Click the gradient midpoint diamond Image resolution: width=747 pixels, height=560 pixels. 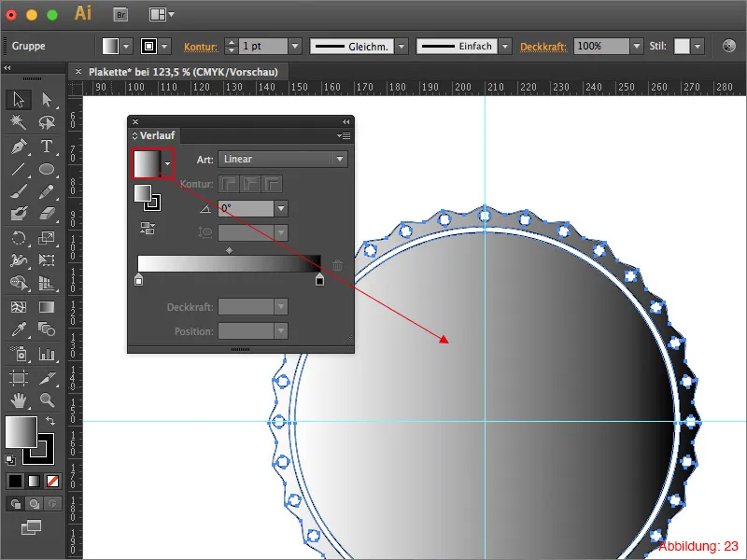point(229,250)
